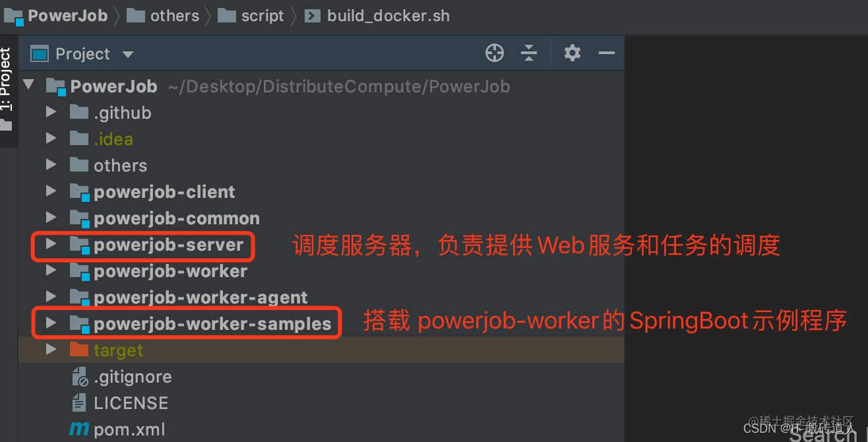Open the Project view dropdown arrow
Viewport: 868px width, 442px height.
click(x=128, y=55)
